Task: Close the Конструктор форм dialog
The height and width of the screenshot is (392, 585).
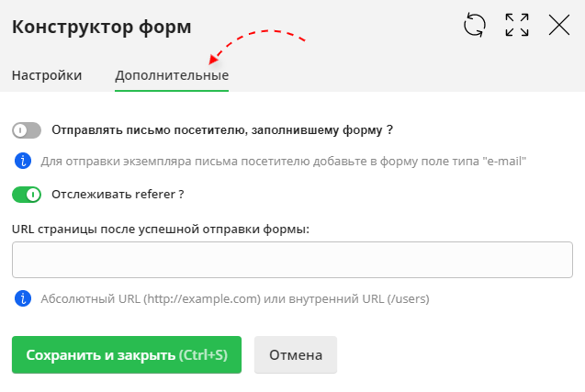Action: coord(559,26)
